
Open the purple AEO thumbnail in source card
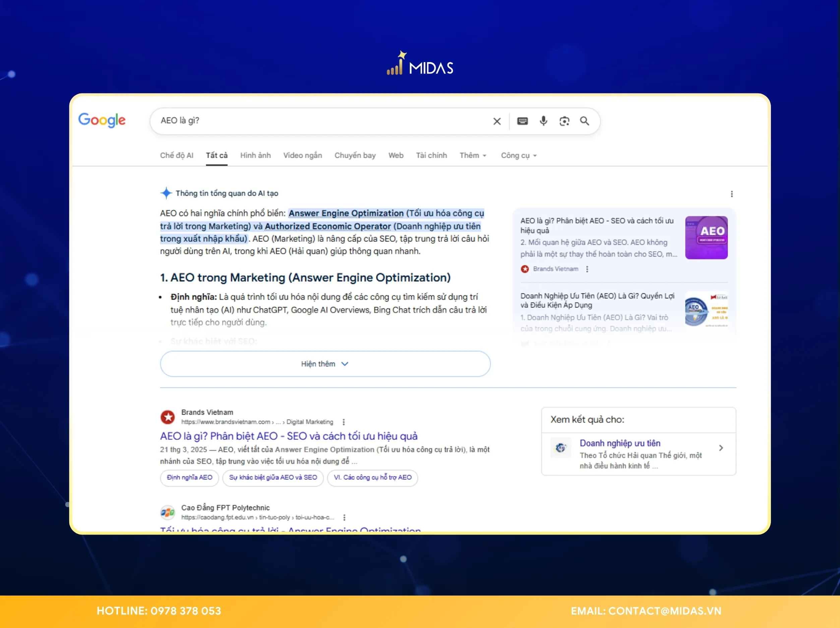[x=706, y=237]
